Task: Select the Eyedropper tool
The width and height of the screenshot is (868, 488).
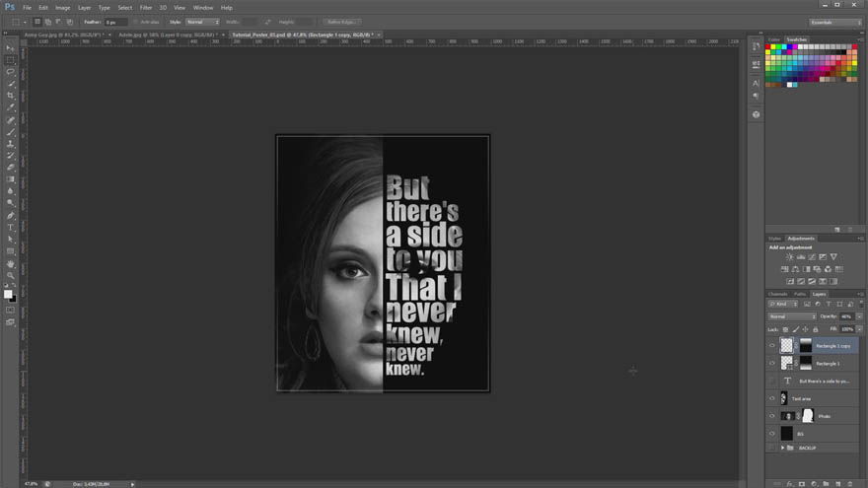Action: point(10,107)
